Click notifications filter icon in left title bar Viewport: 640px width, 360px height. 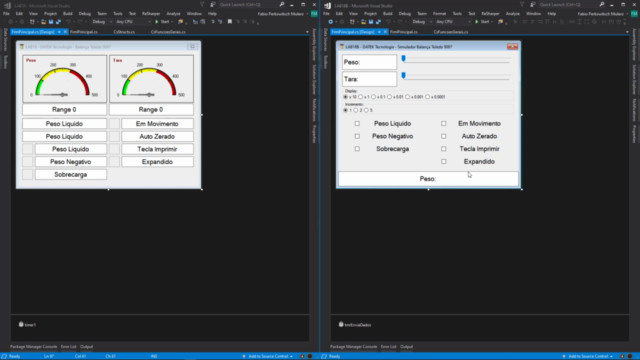[202, 4]
